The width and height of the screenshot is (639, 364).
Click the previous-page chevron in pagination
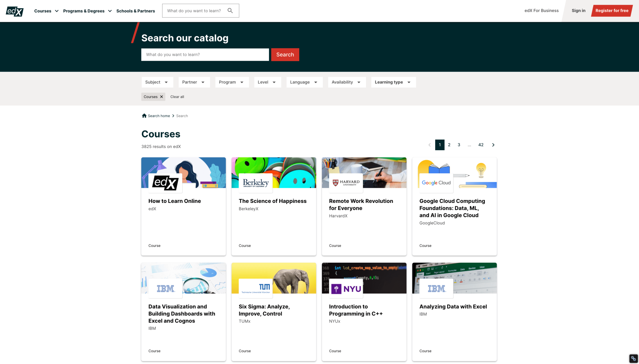(x=429, y=145)
